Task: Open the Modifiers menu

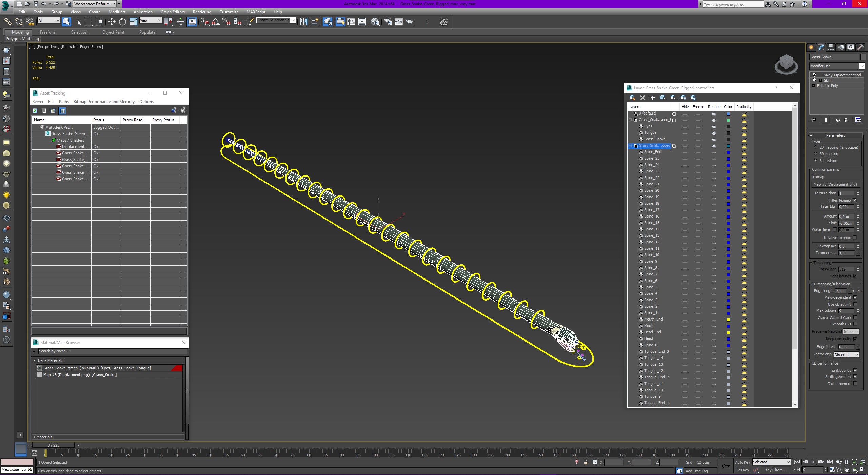Action: tap(117, 12)
